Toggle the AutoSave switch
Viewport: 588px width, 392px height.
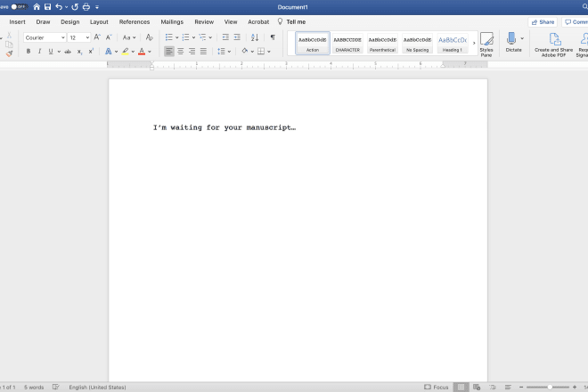pos(19,7)
